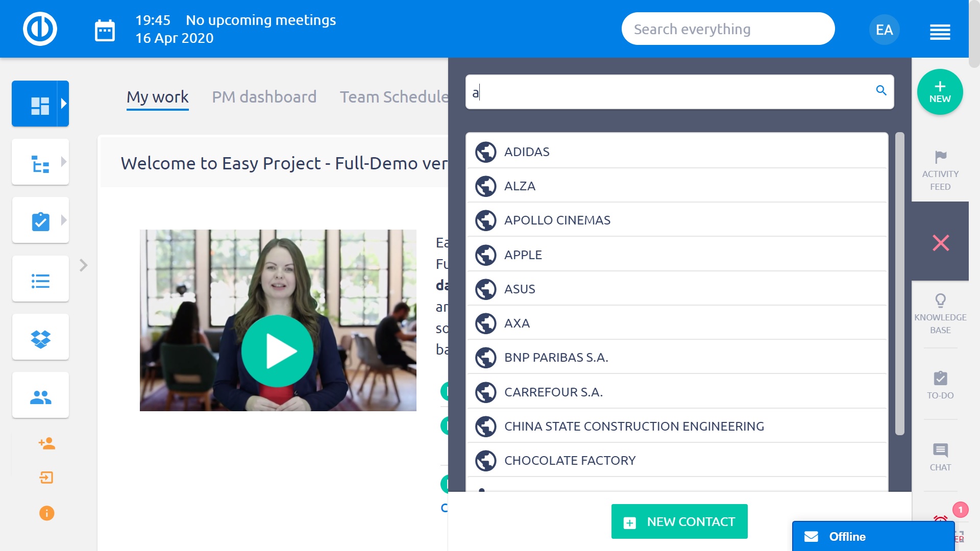Select the BNP PARIBAS S.A. contact
Viewport: 980px width, 551px height.
coord(677,357)
